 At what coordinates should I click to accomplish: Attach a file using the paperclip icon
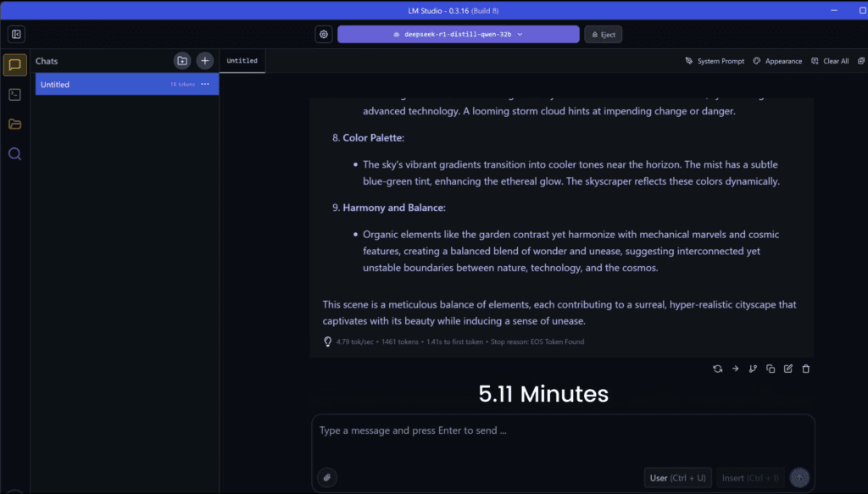326,478
